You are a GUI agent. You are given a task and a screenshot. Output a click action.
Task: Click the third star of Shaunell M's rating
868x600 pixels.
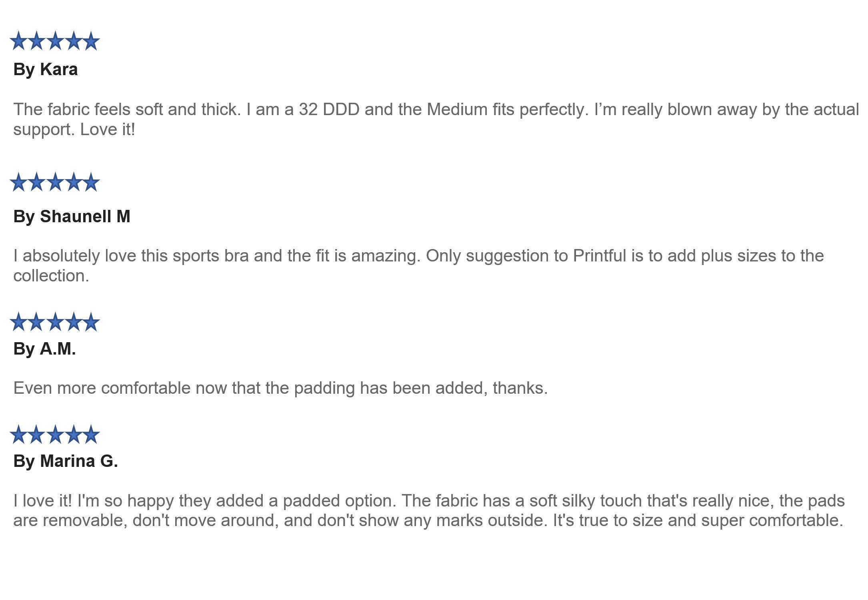[x=54, y=182]
